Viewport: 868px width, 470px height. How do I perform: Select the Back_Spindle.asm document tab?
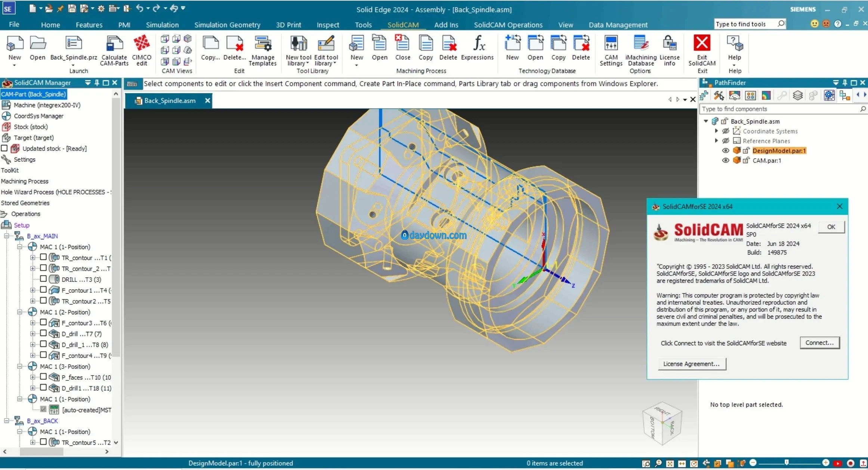click(x=169, y=100)
